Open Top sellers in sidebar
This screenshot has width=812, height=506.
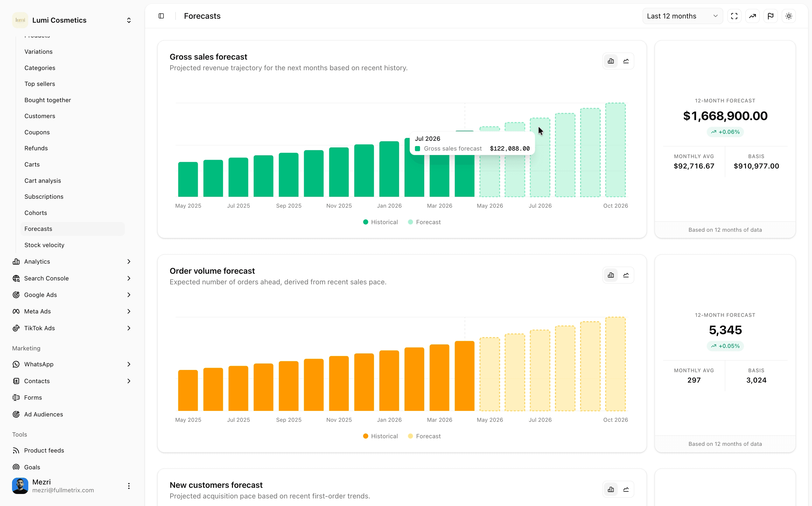click(72, 84)
